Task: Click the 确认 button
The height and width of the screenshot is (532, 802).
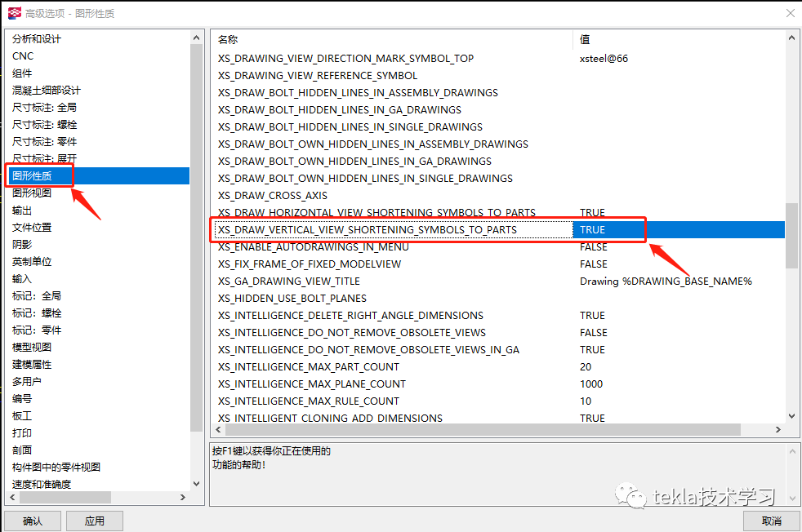Action: [x=33, y=521]
